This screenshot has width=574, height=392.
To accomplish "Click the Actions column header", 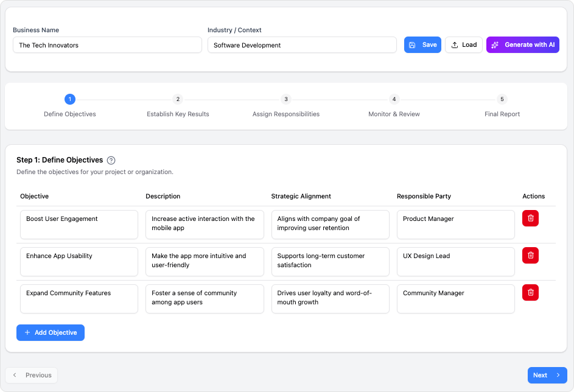I will 533,196.
